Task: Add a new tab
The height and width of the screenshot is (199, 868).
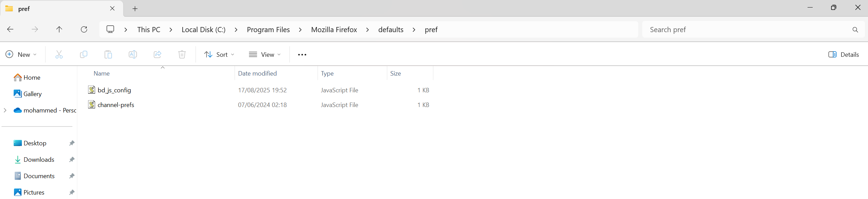Action: pos(135,9)
